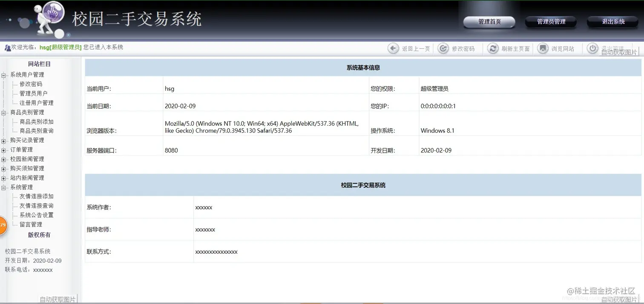
Task: Expand the 购买记录管理 tree node
Action: [x=3, y=141]
